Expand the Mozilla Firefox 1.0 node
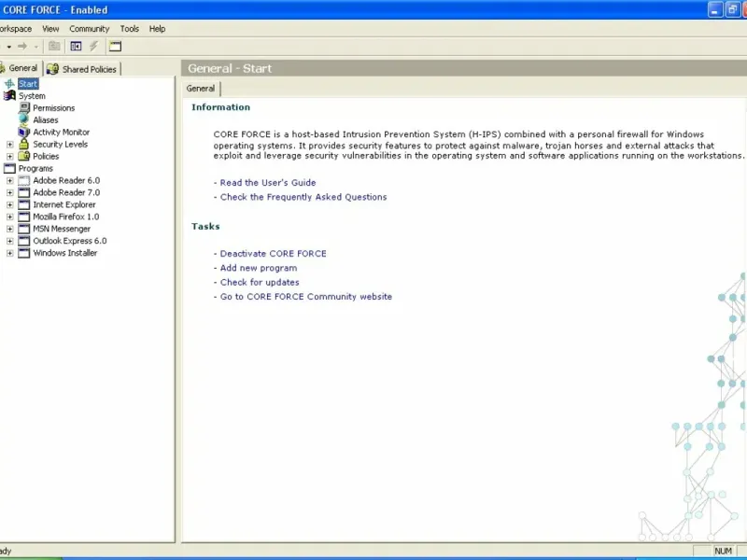747x560 pixels. [9, 217]
